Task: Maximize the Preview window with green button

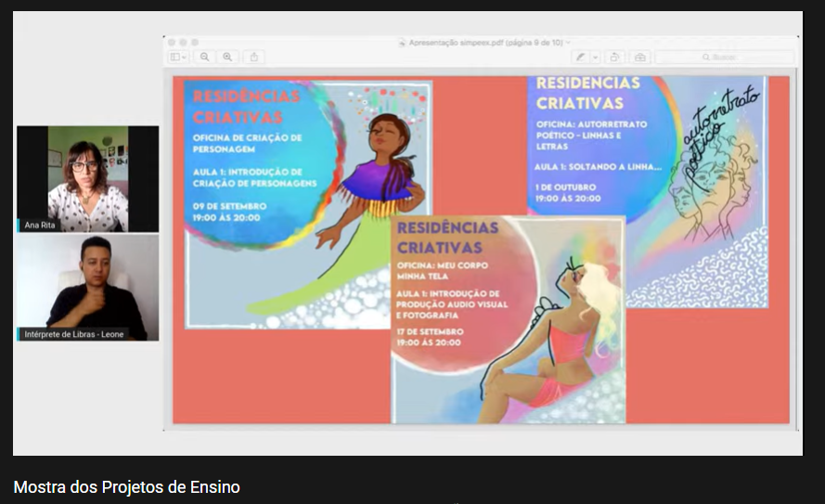Action: click(x=194, y=43)
